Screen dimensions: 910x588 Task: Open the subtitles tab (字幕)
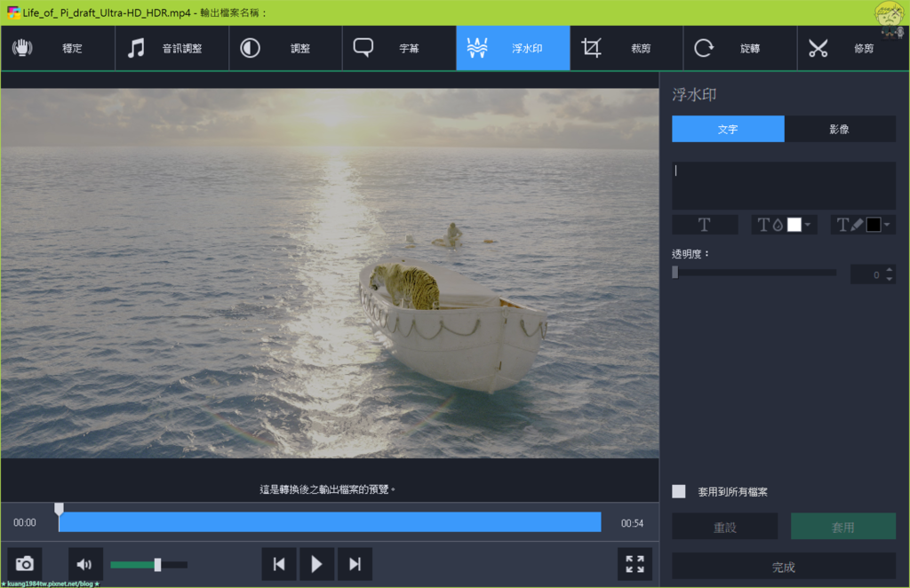[x=399, y=48]
